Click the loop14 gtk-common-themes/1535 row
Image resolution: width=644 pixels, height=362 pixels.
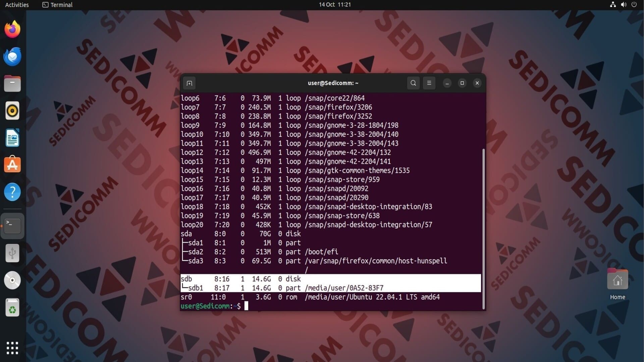[295, 171]
